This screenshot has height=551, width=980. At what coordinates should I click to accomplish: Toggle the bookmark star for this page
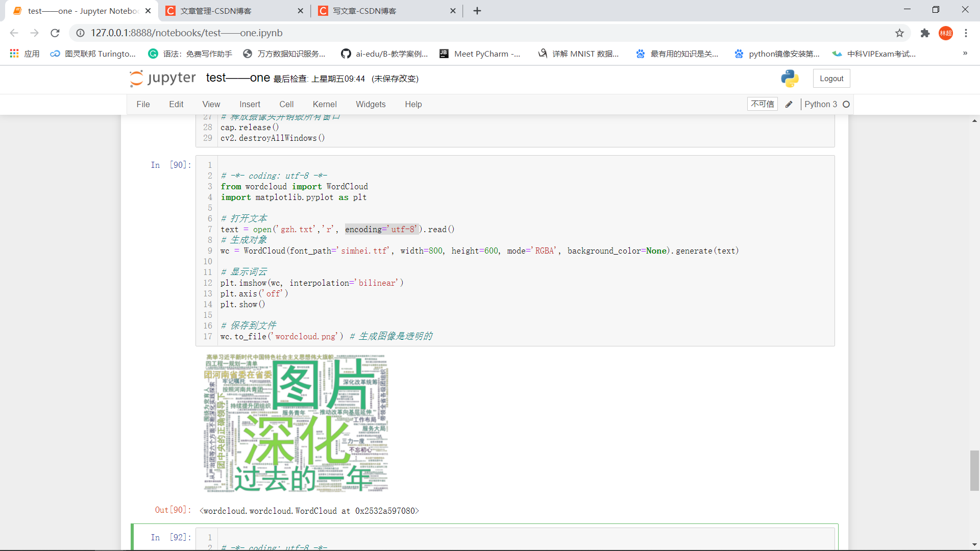tap(899, 33)
